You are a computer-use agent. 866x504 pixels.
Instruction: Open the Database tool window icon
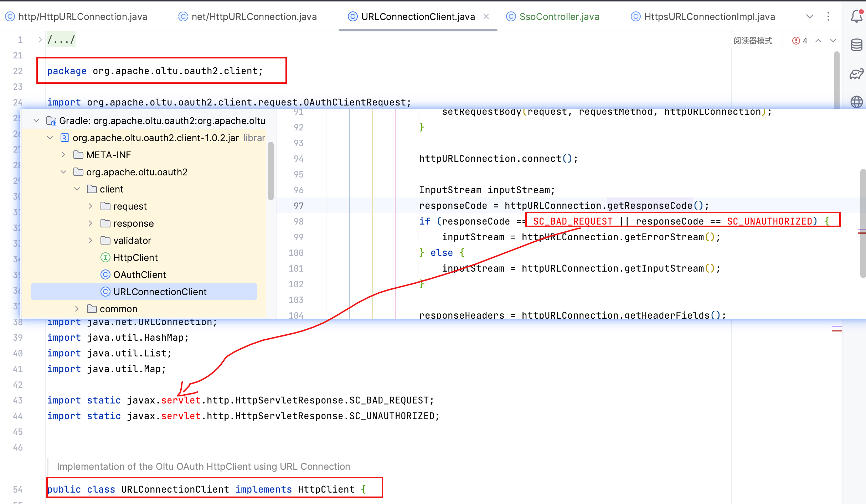pos(856,45)
